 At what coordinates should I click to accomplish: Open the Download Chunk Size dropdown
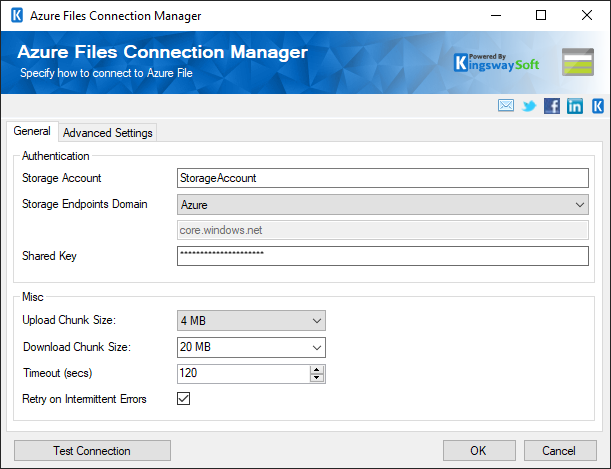tap(251, 347)
